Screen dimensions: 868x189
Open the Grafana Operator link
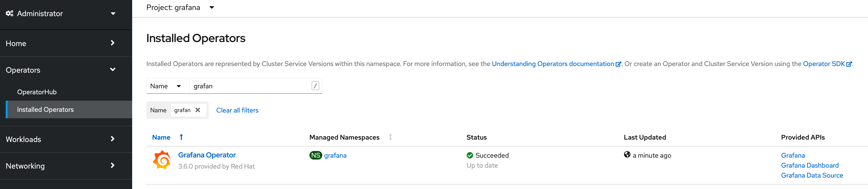207,155
